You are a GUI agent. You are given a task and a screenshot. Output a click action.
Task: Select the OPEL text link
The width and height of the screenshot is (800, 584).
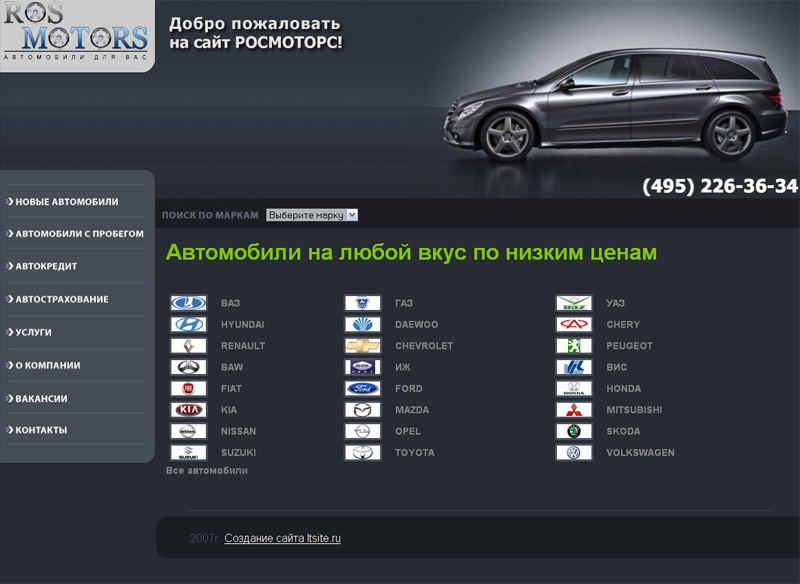click(x=408, y=431)
